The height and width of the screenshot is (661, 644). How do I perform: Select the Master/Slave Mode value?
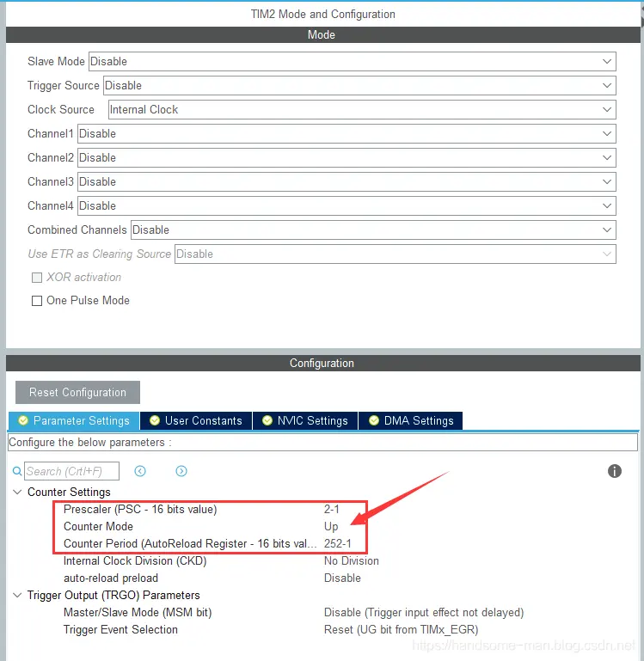coord(423,613)
